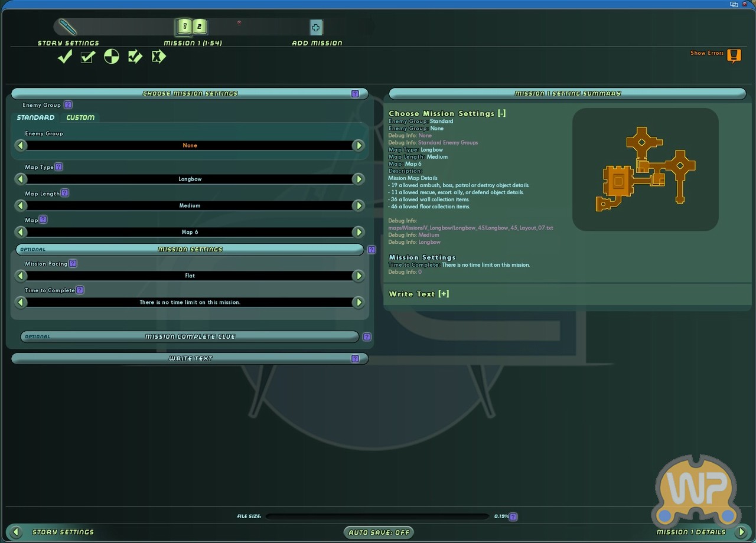Expand the Write Text section bar
The width and height of the screenshot is (756, 543).
click(x=190, y=358)
